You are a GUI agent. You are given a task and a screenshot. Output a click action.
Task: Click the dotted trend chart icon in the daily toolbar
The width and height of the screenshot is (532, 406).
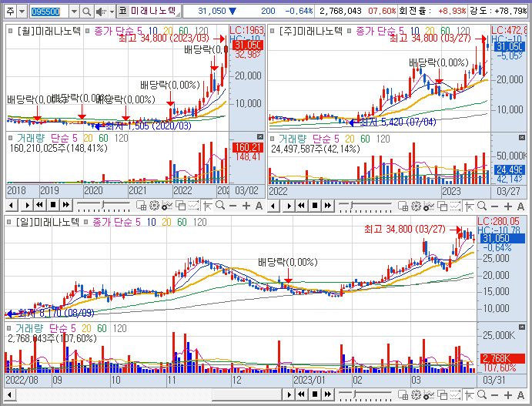pyautogui.click(x=455, y=394)
